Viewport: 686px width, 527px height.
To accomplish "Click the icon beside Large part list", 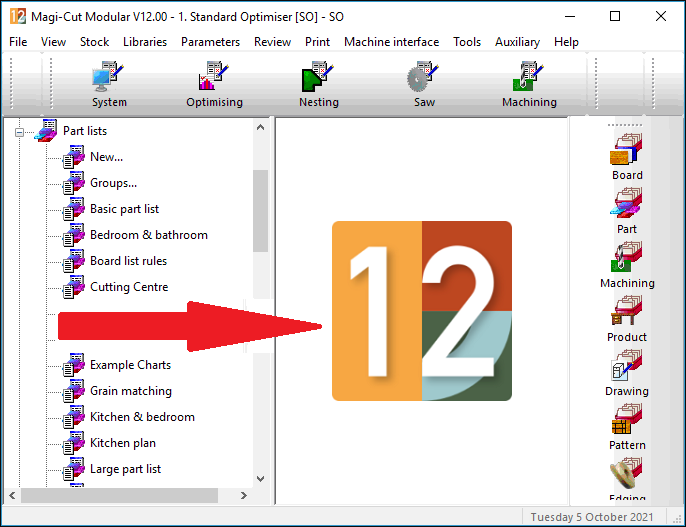I will click(74, 469).
